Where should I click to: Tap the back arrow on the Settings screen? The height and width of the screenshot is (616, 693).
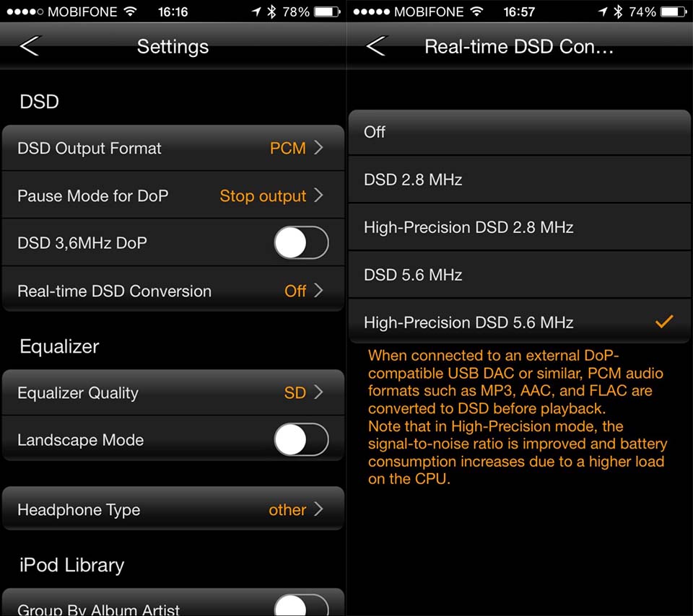(x=30, y=45)
